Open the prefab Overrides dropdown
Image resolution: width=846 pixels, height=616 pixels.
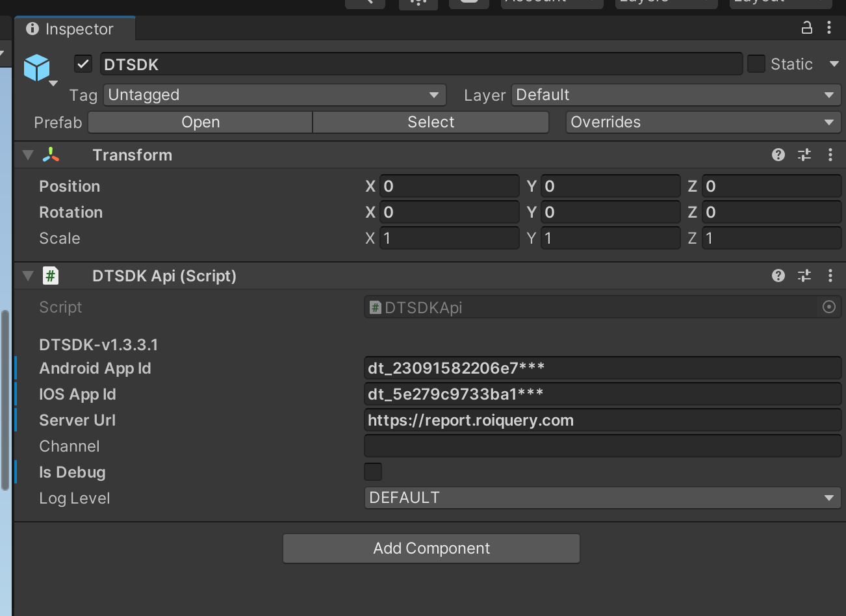(x=704, y=122)
